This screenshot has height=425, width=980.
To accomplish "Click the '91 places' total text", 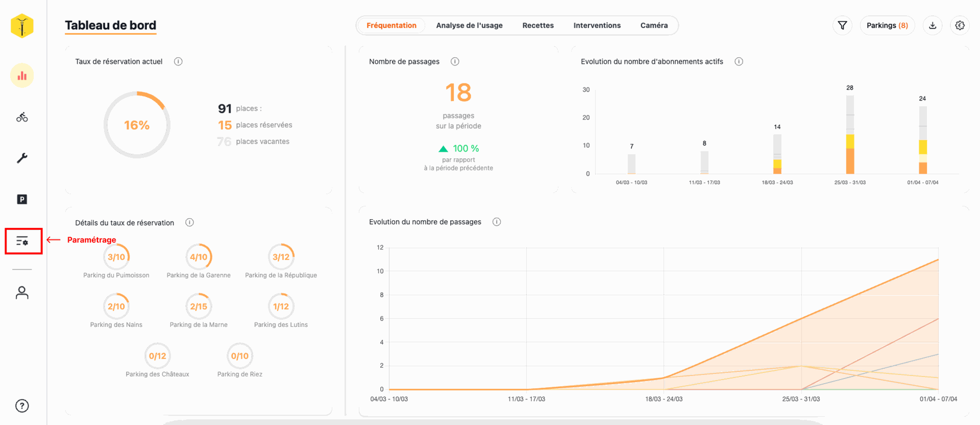I will [240, 108].
